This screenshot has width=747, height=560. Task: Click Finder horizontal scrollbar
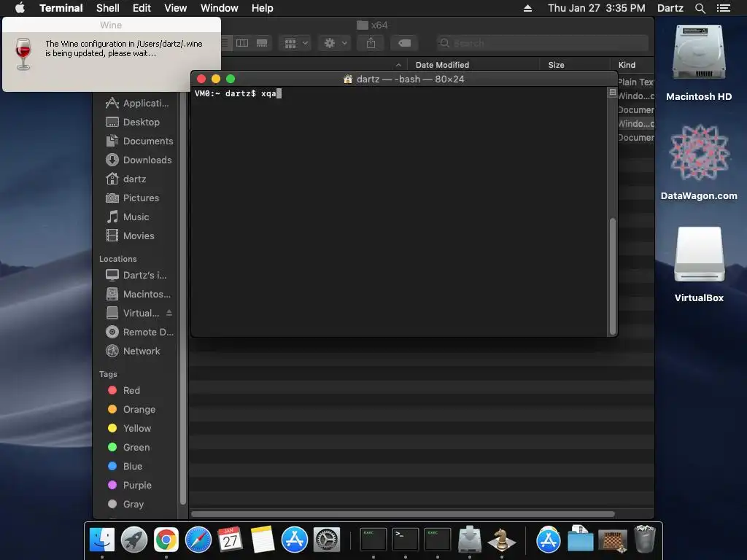pyautogui.click(x=403, y=514)
